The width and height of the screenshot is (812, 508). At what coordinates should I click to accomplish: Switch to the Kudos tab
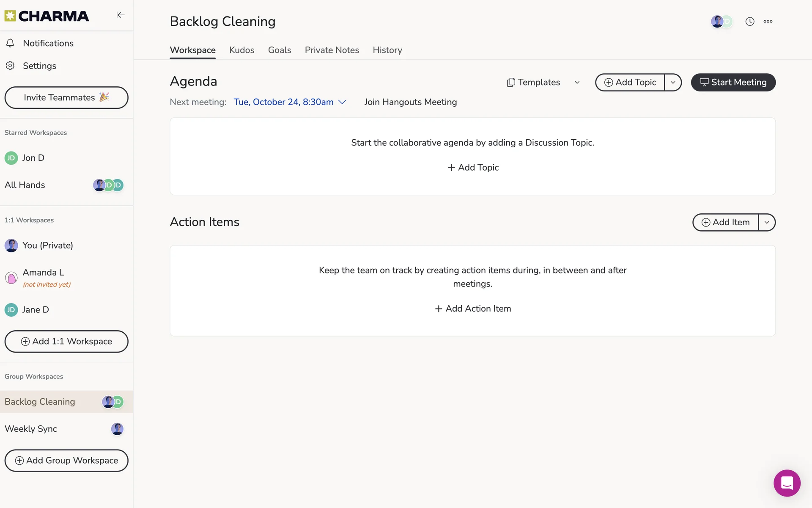pos(241,50)
